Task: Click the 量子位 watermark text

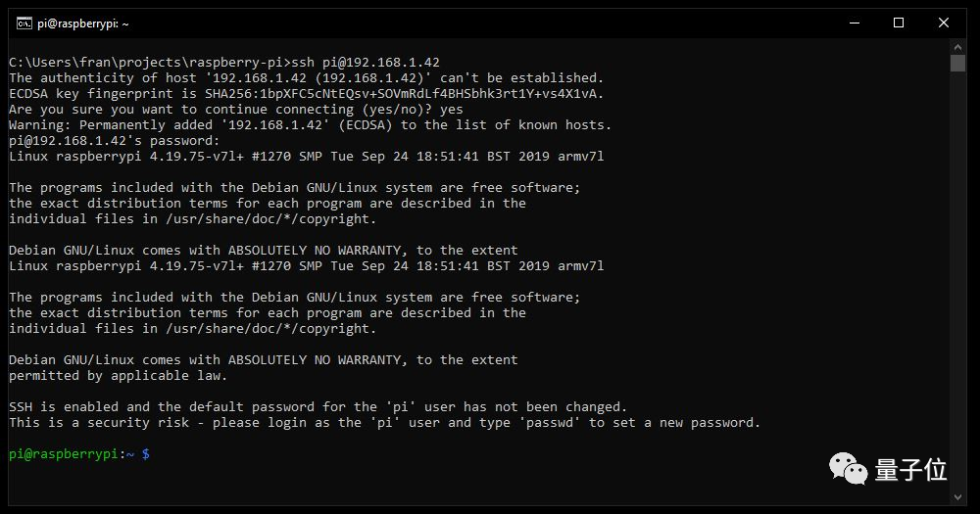Action: coord(910,470)
